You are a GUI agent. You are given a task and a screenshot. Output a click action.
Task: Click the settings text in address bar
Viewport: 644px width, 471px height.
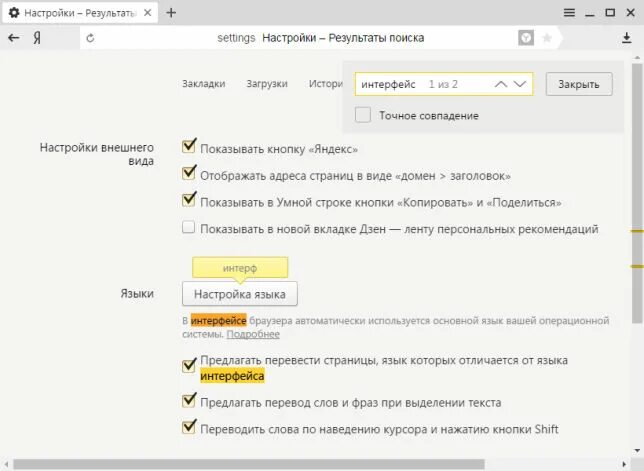pos(236,38)
